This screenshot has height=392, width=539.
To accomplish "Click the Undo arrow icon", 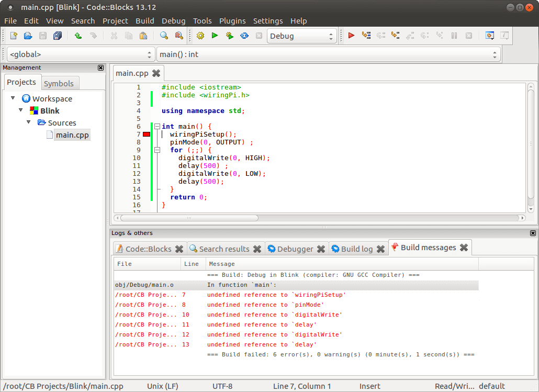I will pyautogui.click(x=78, y=36).
